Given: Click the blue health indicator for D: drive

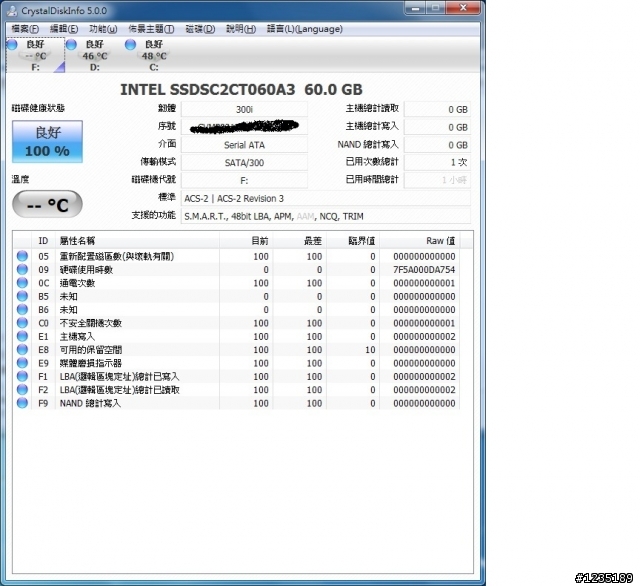Looking at the screenshot, I should [71, 44].
